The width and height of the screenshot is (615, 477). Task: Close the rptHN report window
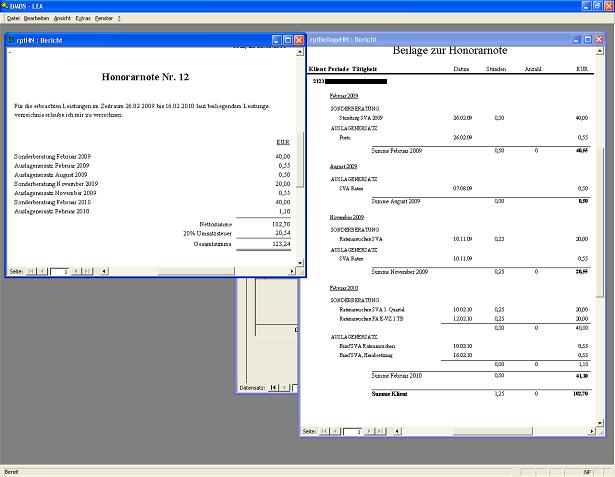click(299, 40)
